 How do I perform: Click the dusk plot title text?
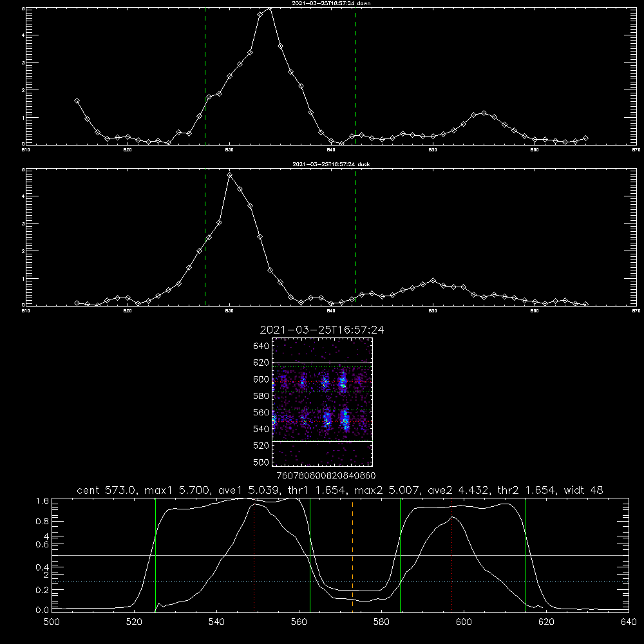point(331,164)
